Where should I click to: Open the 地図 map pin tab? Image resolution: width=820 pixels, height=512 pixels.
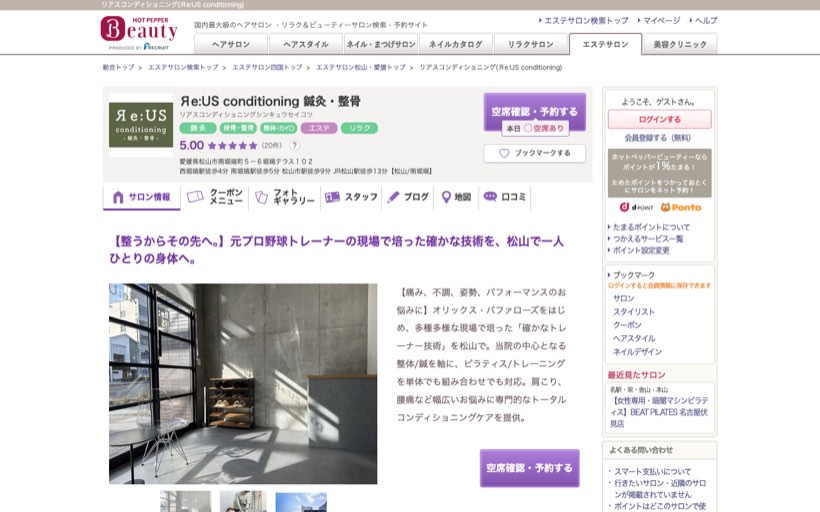456,197
